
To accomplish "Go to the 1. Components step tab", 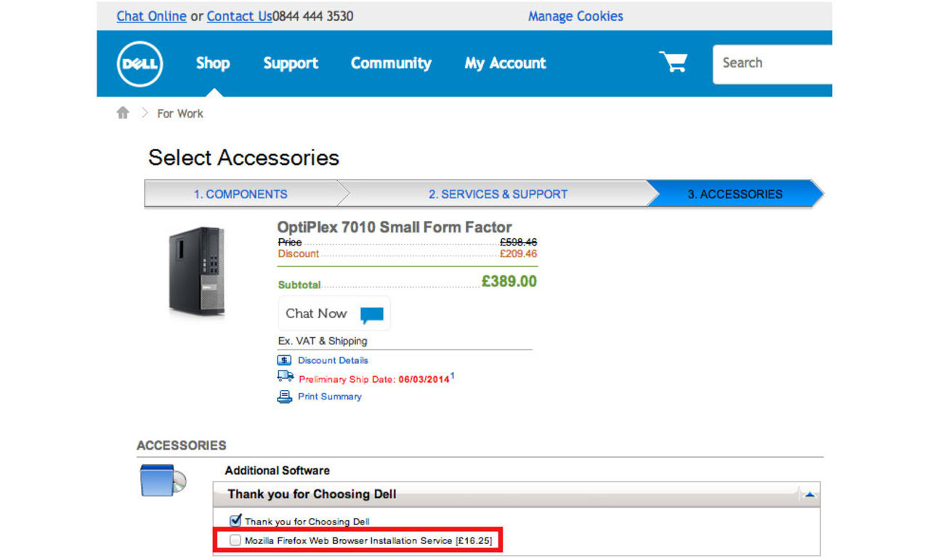I will click(240, 194).
